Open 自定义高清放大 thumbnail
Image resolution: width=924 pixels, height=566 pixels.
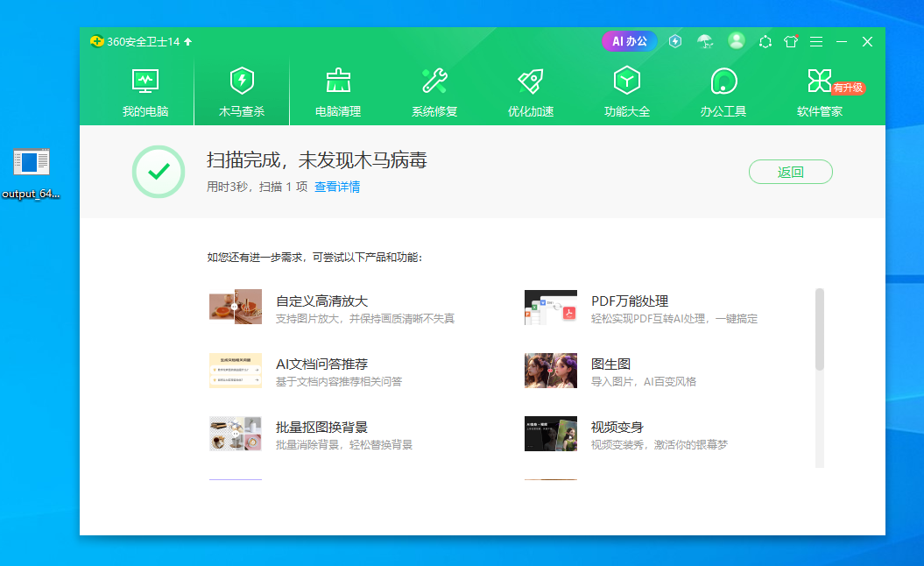point(236,307)
